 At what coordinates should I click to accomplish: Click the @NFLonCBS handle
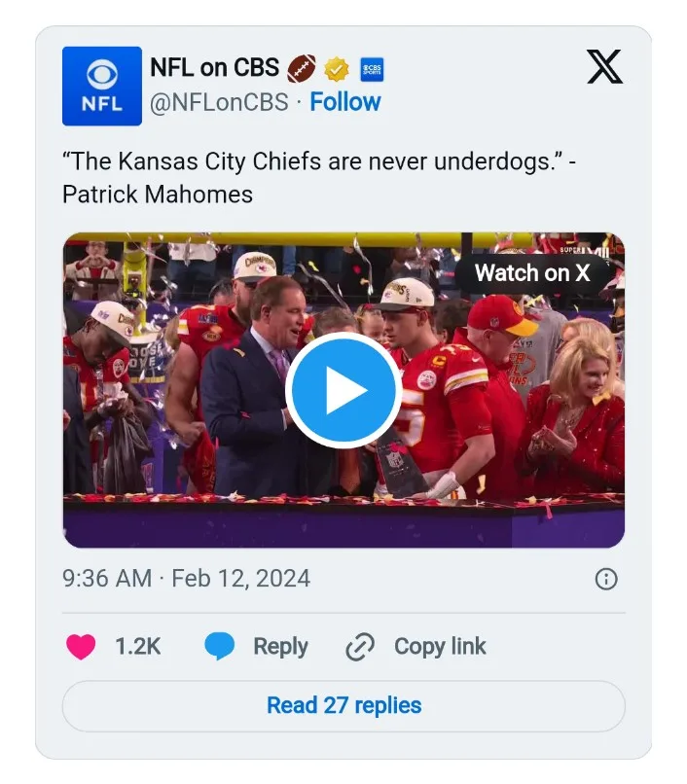click(x=219, y=102)
